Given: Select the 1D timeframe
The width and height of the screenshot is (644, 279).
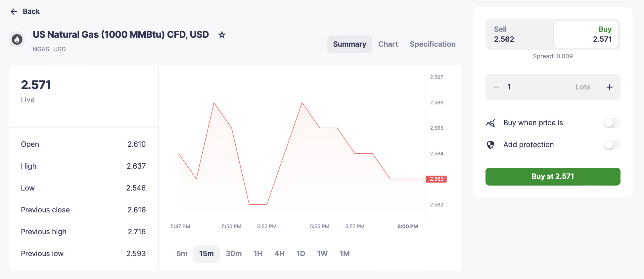Looking at the screenshot, I should tap(301, 254).
